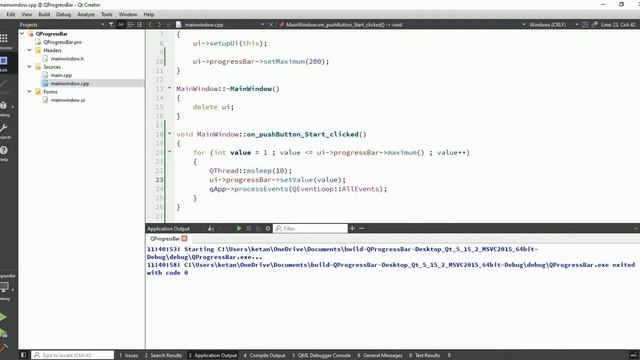This screenshot has width=640, height=360.
Task: Close the Projects sidebar panel
Action: pyautogui.click(x=140, y=24)
